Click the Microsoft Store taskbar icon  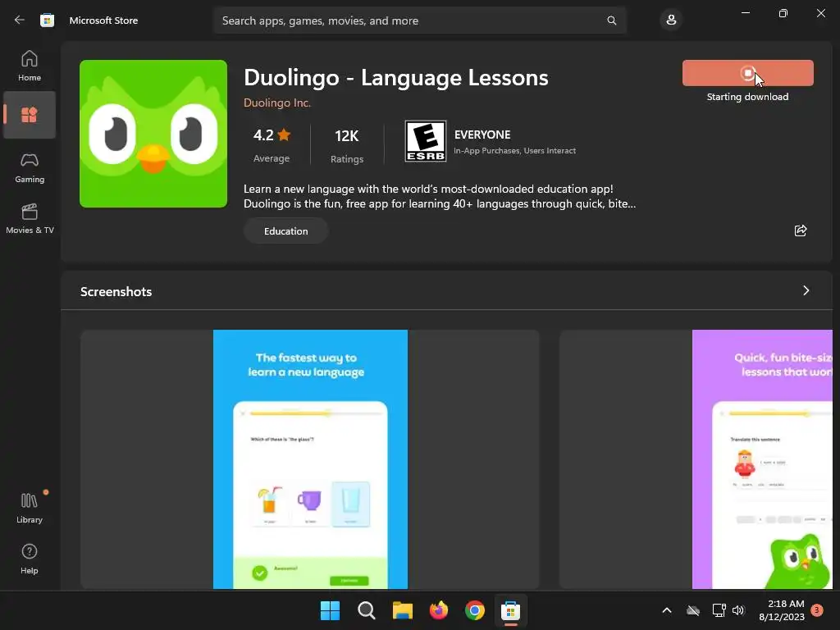(510, 610)
